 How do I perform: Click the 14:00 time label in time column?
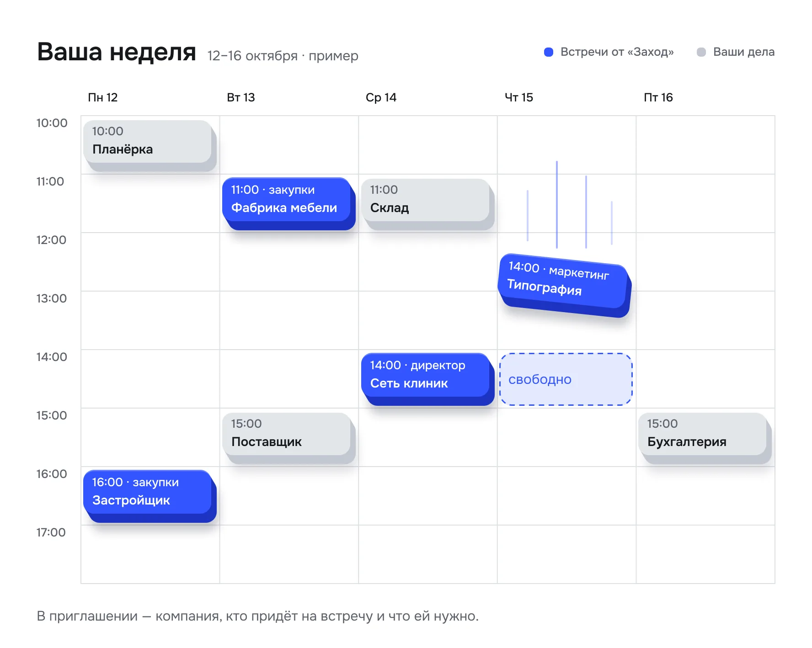pyautogui.click(x=52, y=357)
